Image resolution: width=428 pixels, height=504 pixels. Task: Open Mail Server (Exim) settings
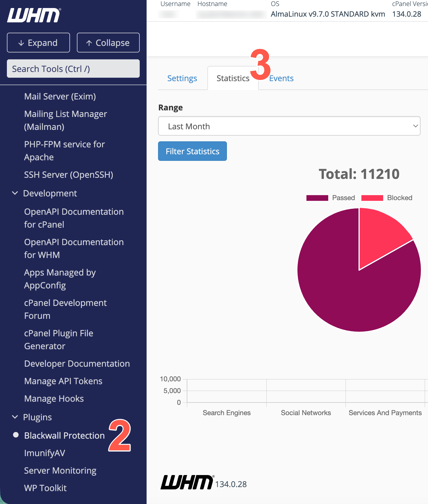[60, 96]
